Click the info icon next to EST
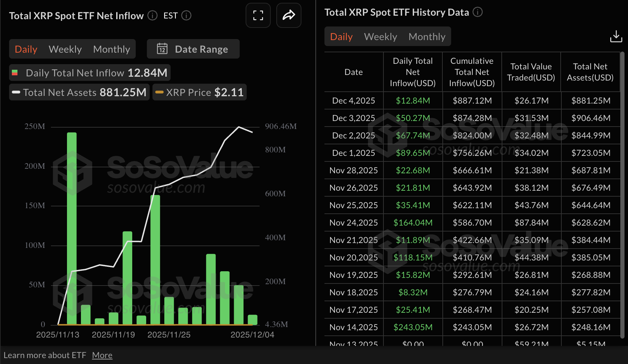The height and width of the screenshot is (364, 628). click(x=187, y=16)
